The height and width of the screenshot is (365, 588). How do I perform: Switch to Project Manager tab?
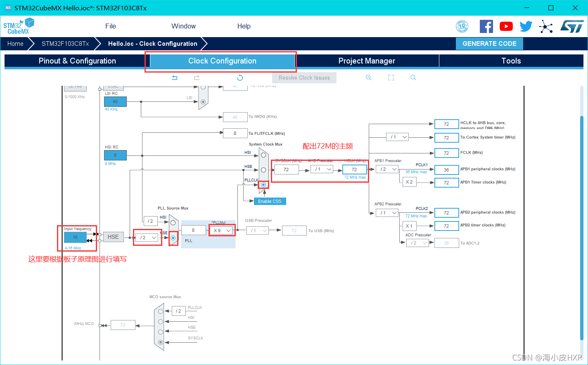(x=367, y=61)
